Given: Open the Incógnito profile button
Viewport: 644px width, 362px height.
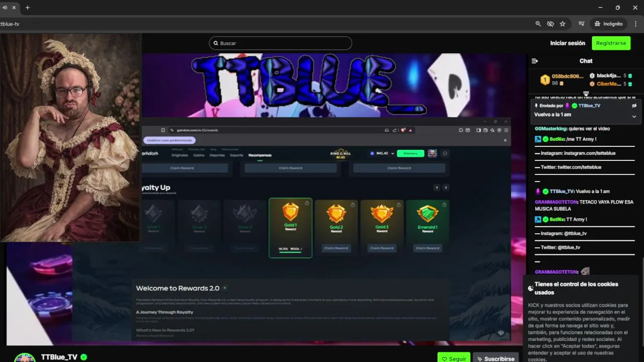Looking at the screenshot, I should tap(608, 24).
